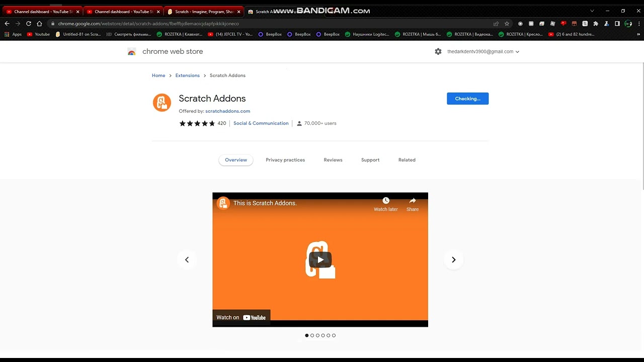Open the ROZETKA | Мышь bookmark
The image size is (644, 362).
(418, 34)
